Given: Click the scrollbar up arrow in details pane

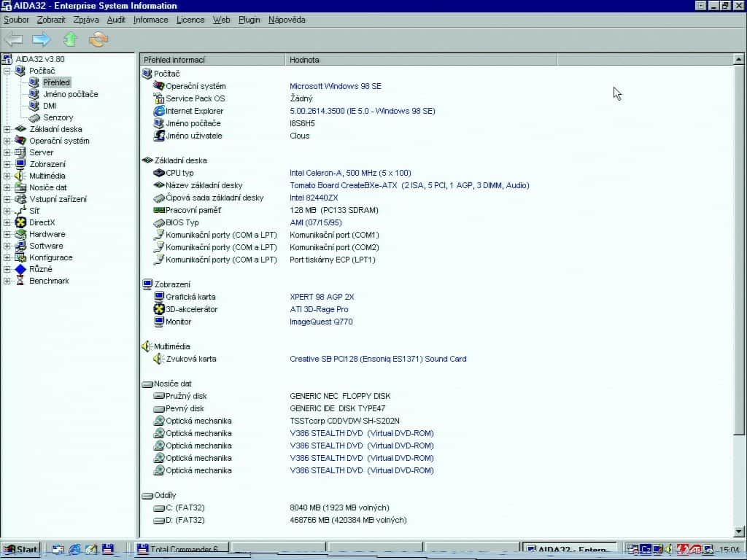Looking at the screenshot, I should point(738,60).
